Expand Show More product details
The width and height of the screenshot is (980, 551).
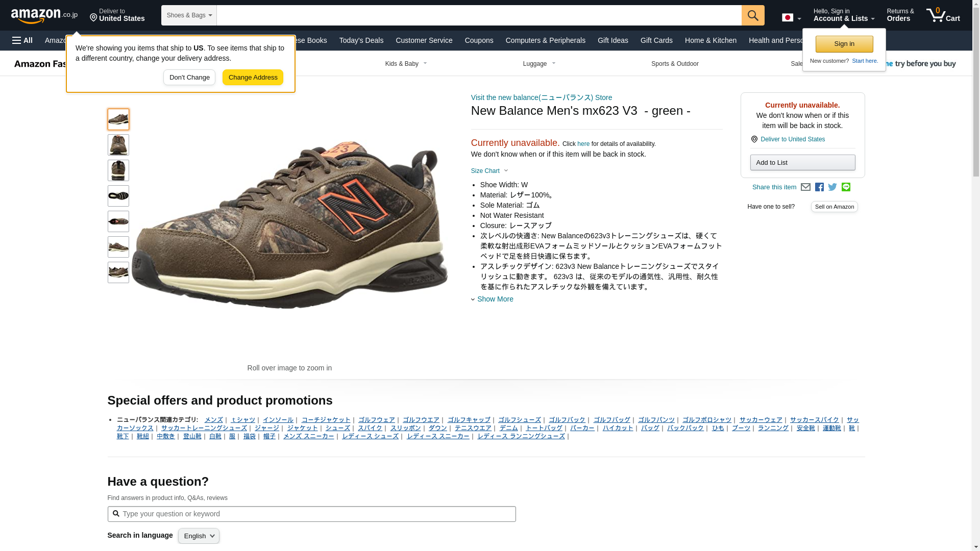tap(494, 299)
